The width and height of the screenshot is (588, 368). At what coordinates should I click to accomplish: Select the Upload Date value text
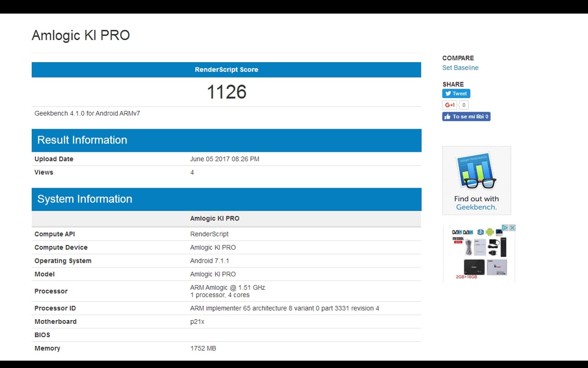click(x=225, y=159)
